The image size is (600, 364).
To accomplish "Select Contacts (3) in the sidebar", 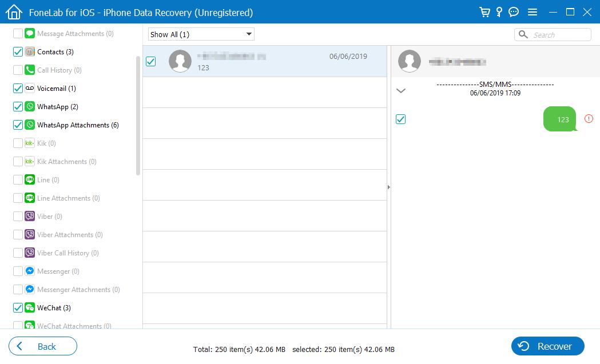I will pos(55,51).
